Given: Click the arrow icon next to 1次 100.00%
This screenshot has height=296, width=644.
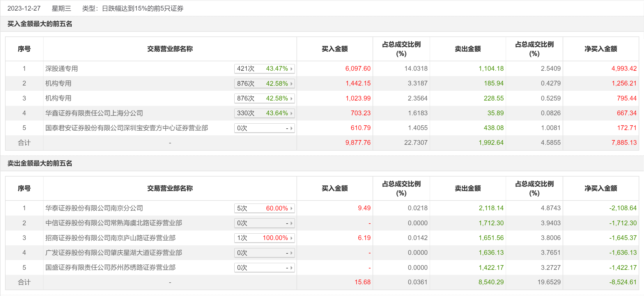Looking at the screenshot, I should 291,238.
